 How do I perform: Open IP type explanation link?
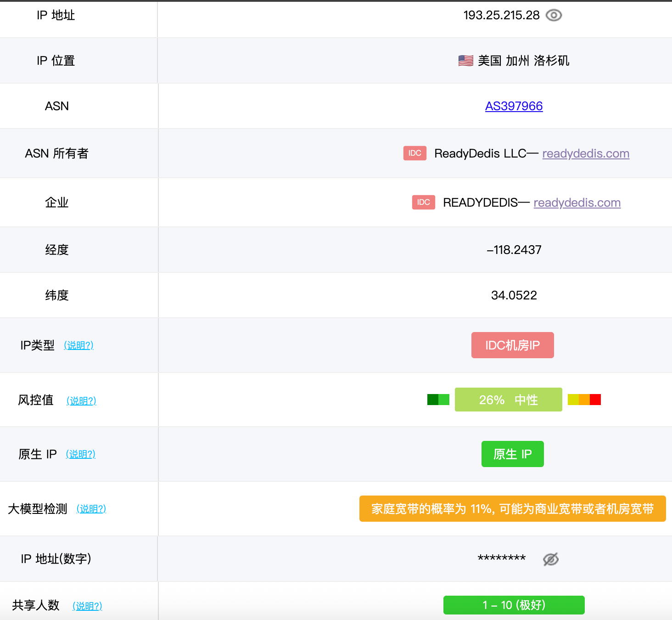78,345
